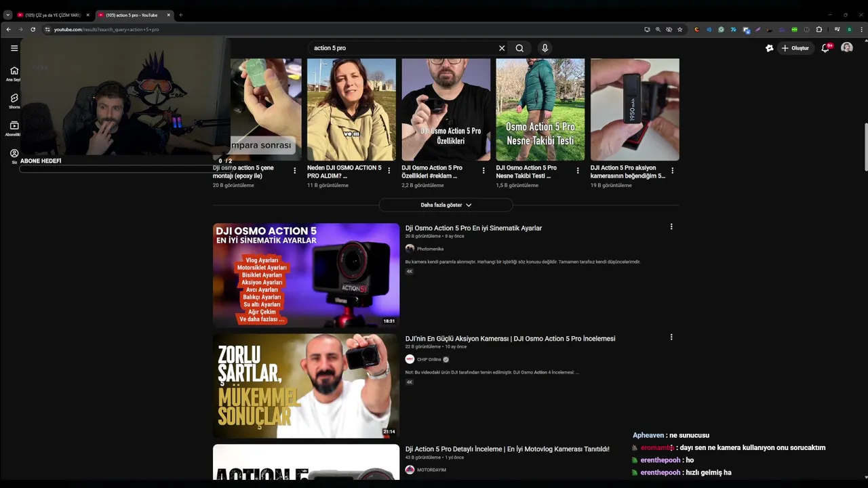Clear the search box with the X
This screenshot has width=868, height=488.
(502, 48)
